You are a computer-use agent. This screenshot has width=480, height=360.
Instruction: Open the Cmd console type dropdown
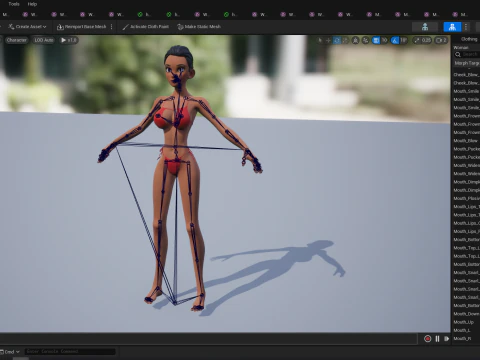[10, 352]
